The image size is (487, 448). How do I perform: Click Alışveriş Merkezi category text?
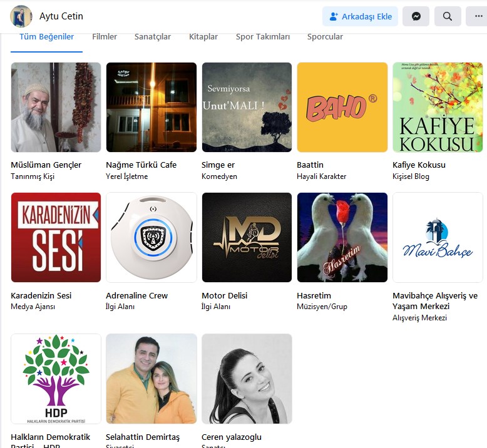coord(419,318)
